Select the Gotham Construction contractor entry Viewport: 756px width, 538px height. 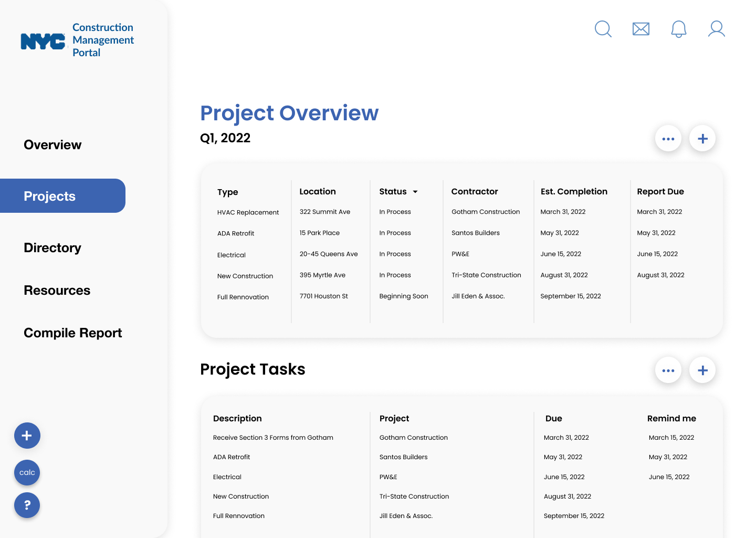point(485,212)
